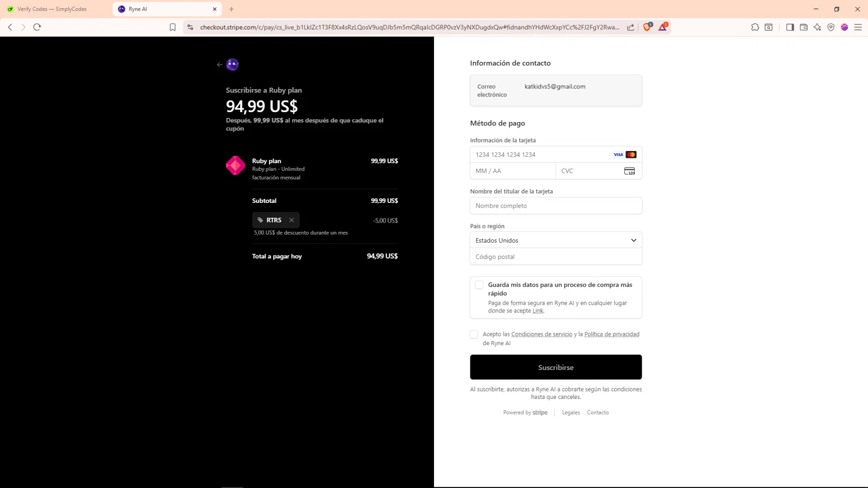This screenshot has width=868, height=488.
Task: Click the Mastercard logo
Action: 631,154
